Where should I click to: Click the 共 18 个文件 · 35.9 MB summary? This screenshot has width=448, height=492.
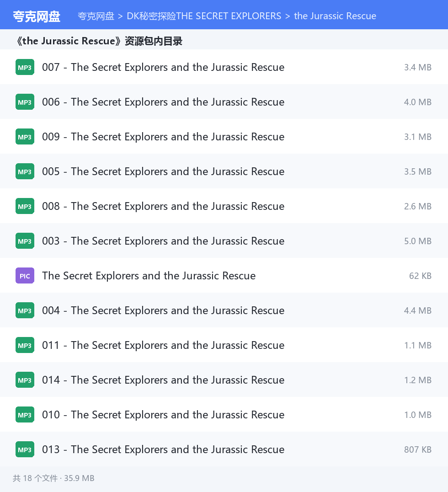tap(53, 478)
